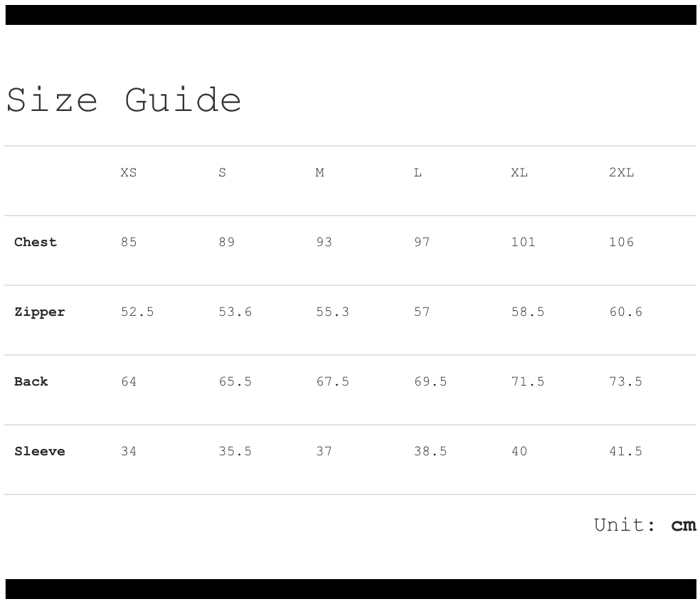Click the Sleeve row label
Screen dimensions: 700x604
pyautogui.click(x=40, y=451)
